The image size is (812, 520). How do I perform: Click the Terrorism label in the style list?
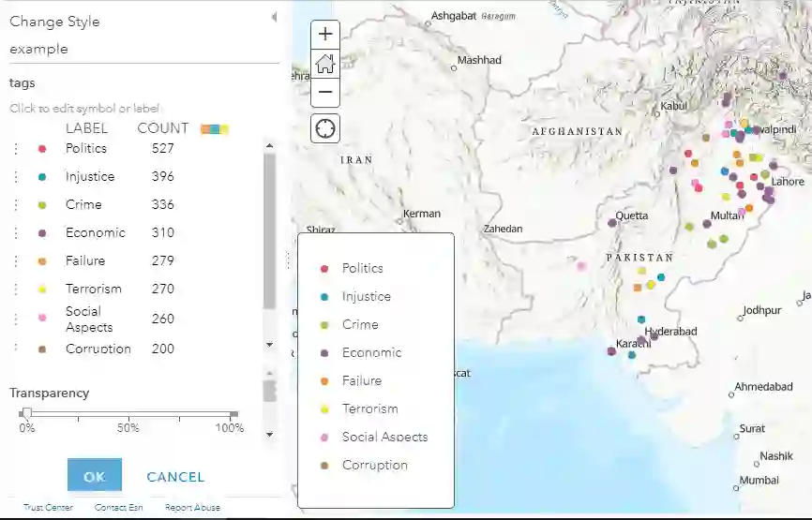click(94, 289)
